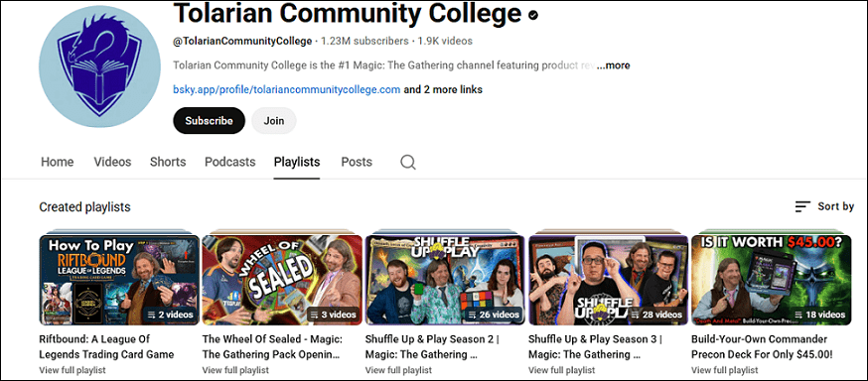View full playlist under Riftbound
This screenshot has height=381, width=868.
(x=72, y=370)
